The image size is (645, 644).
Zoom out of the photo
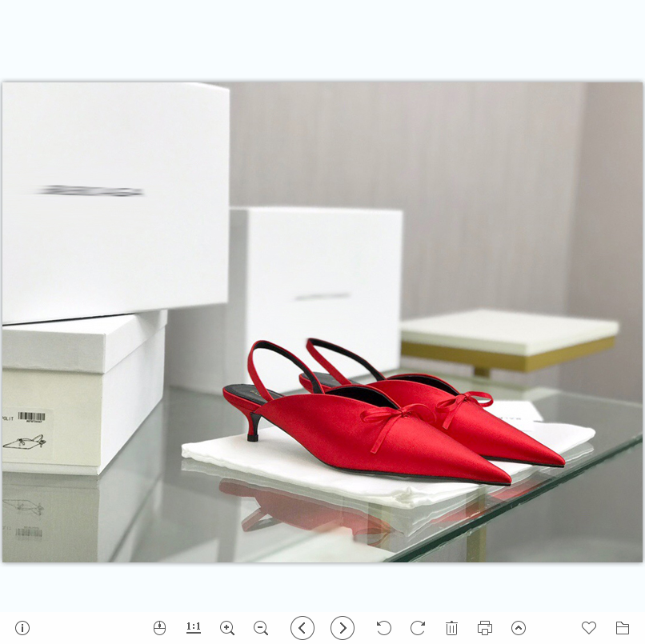point(260,628)
